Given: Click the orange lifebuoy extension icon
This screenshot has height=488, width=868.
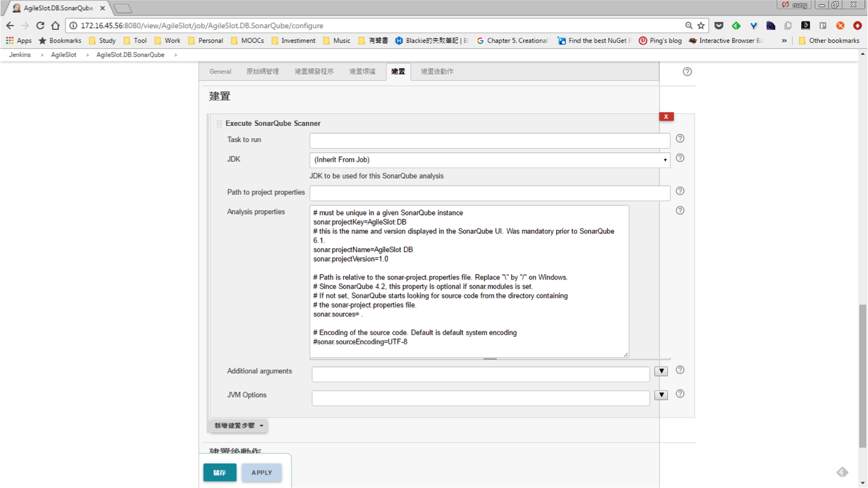Looking at the screenshot, I should 840,26.
